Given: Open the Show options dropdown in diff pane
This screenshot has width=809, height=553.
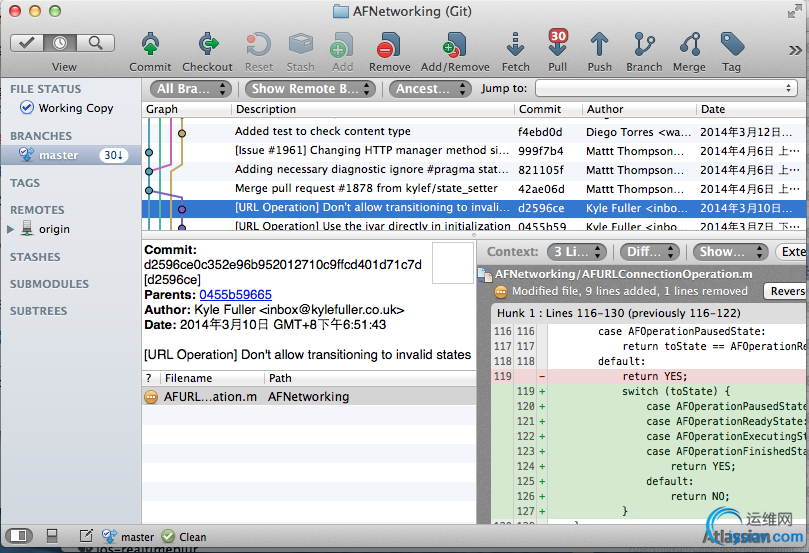Looking at the screenshot, I should click(730, 252).
